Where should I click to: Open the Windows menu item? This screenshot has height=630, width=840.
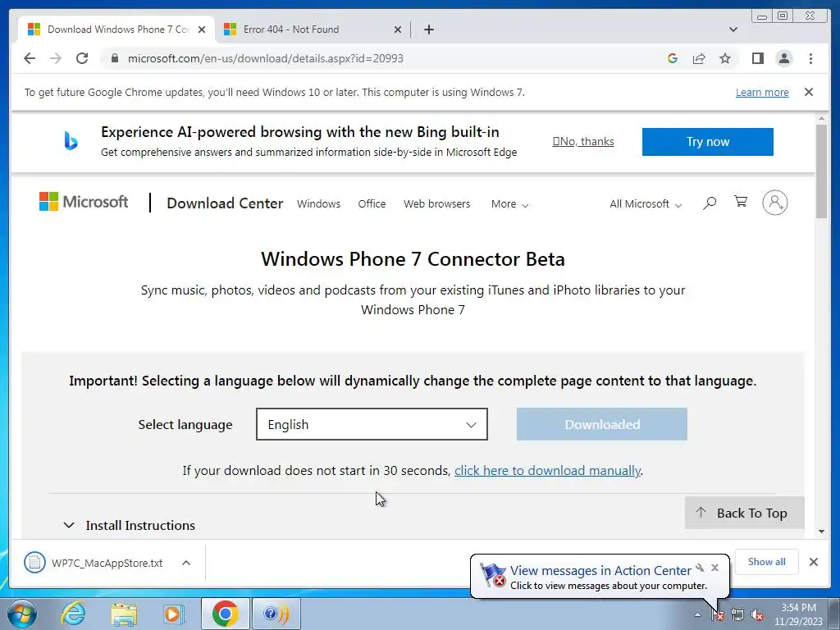coord(318,204)
